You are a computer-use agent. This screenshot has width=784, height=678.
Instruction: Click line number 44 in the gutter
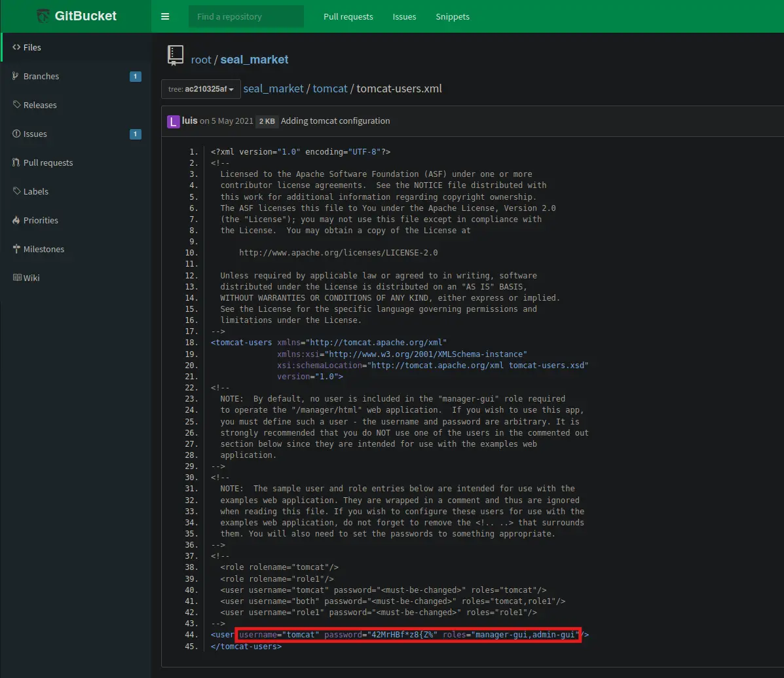[x=191, y=635]
